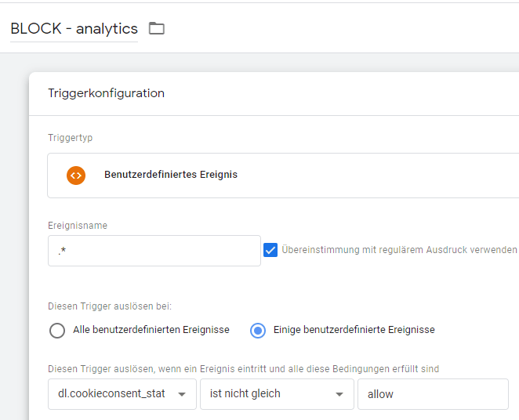Click the Triggerkonfiguration section header
The width and height of the screenshot is (519, 420).
coord(107,93)
